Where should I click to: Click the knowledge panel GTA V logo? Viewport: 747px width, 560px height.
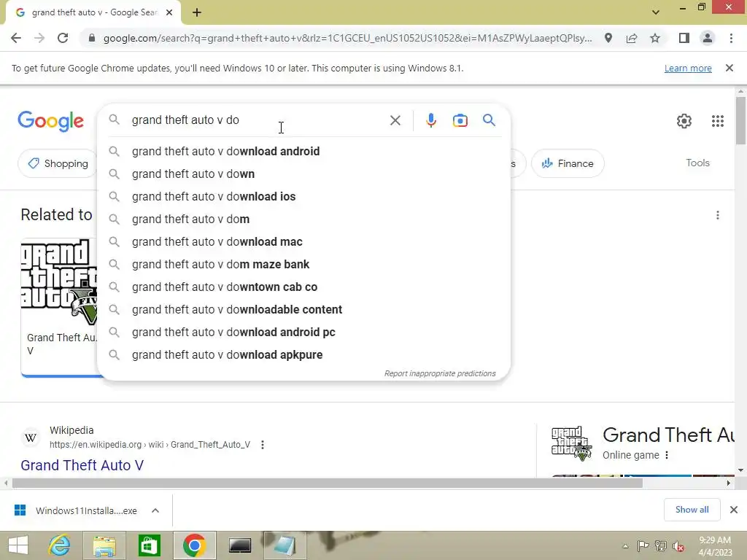(571, 444)
